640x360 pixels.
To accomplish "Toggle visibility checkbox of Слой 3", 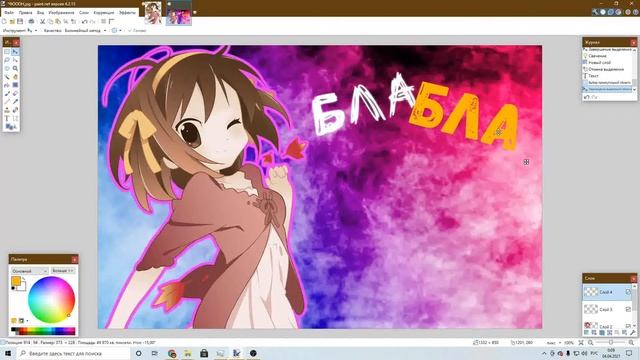I will pos(628,309).
